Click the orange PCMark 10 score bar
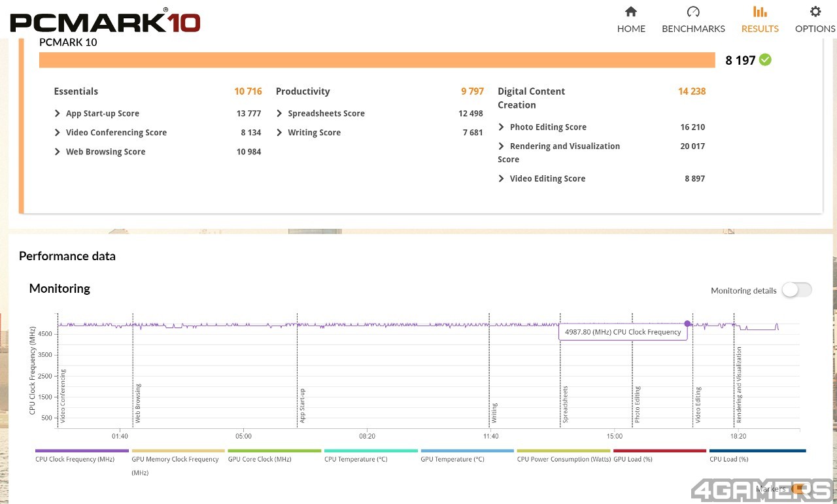 click(x=377, y=60)
